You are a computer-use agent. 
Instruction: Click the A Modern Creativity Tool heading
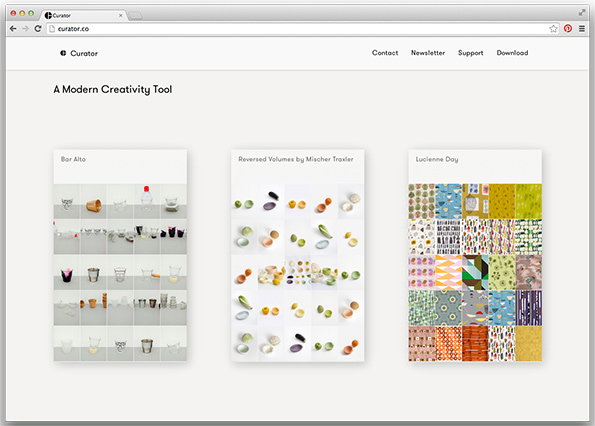(x=113, y=90)
